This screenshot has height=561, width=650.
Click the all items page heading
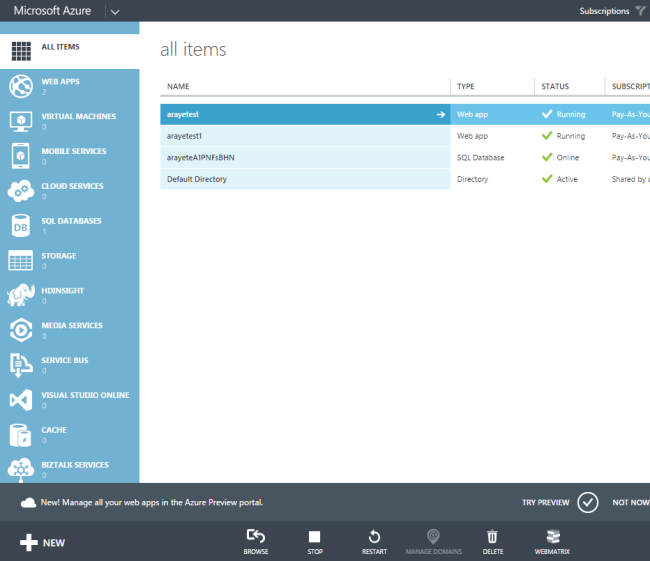(193, 49)
